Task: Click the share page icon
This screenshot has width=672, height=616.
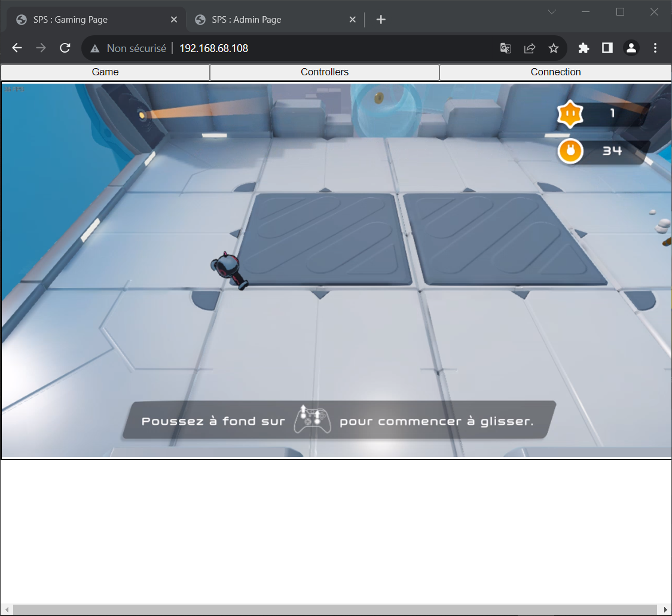Action: (x=530, y=48)
